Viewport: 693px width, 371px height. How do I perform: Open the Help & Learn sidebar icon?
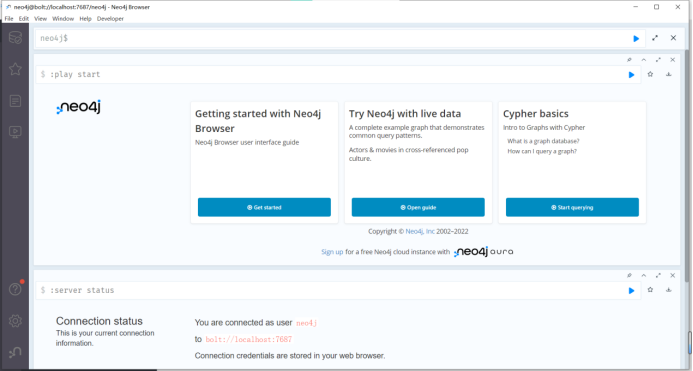tap(15, 289)
